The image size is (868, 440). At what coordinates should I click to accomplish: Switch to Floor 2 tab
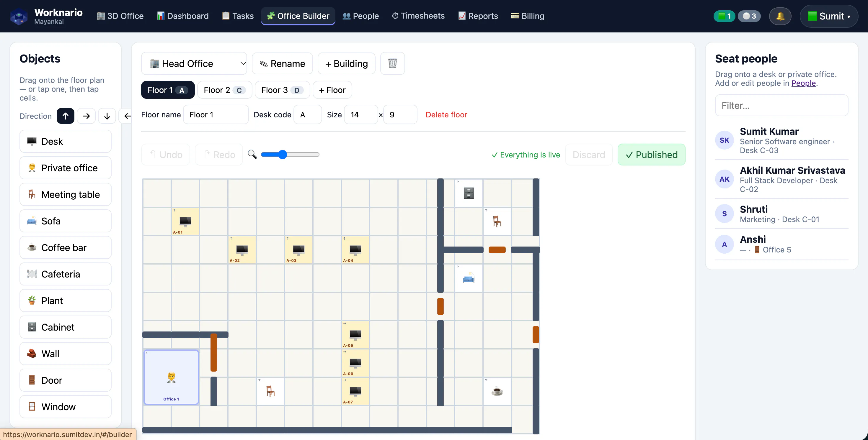pos(224,90)
